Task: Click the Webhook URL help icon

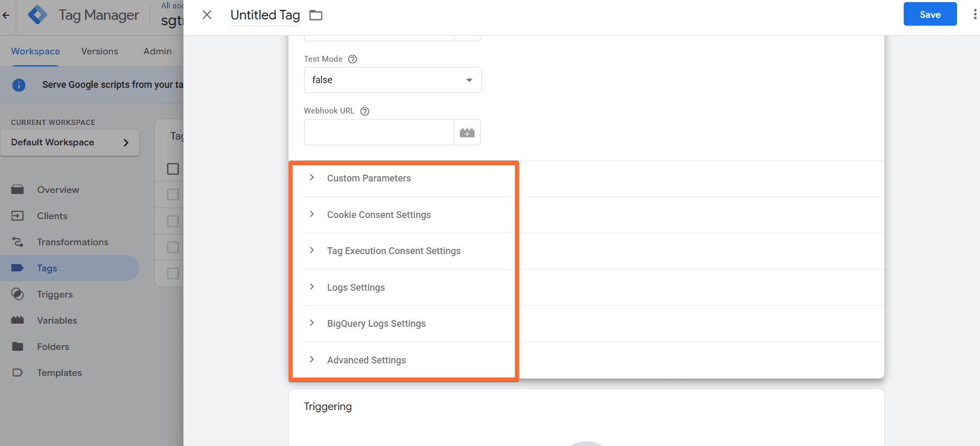Action: 365,111
